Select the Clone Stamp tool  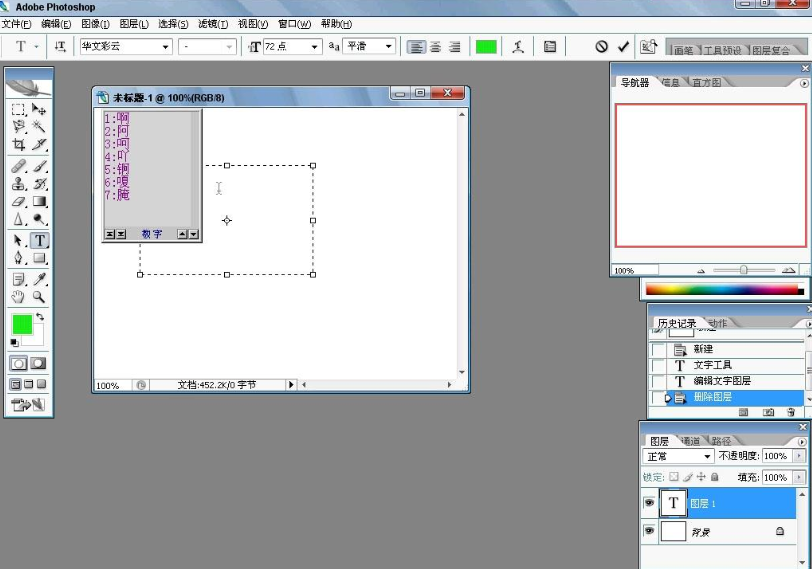18,184
